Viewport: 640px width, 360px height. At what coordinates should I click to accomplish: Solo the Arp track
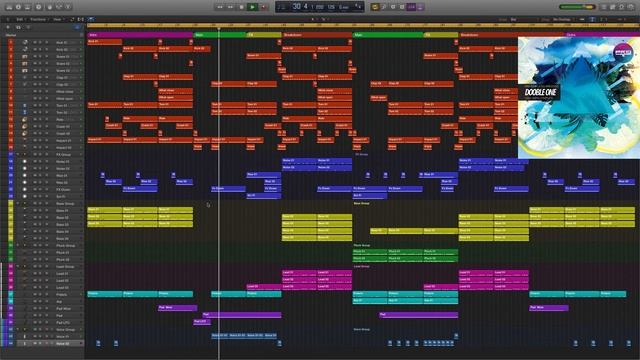pyautogui.click(x=40, y=302)
